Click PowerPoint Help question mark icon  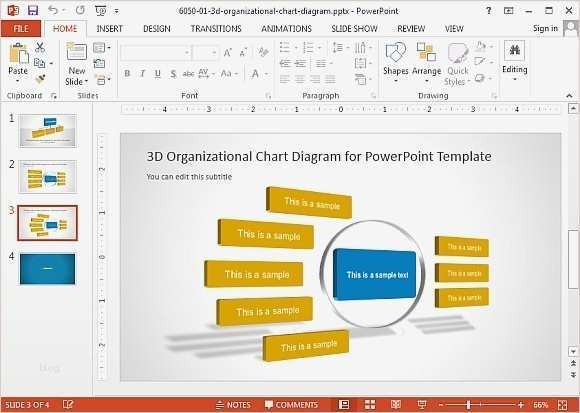pyautogui.click(x=489, y=11)
